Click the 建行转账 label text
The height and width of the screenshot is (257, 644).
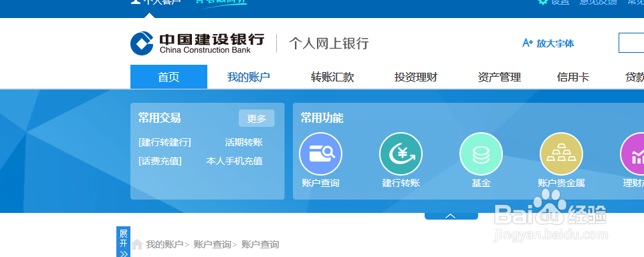(401, 183)
